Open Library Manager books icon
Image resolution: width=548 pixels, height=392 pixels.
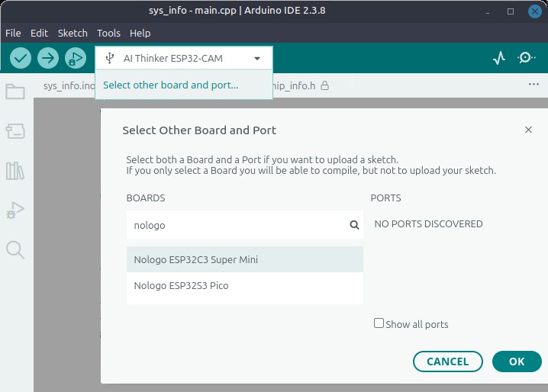click(x=15, y=171)
